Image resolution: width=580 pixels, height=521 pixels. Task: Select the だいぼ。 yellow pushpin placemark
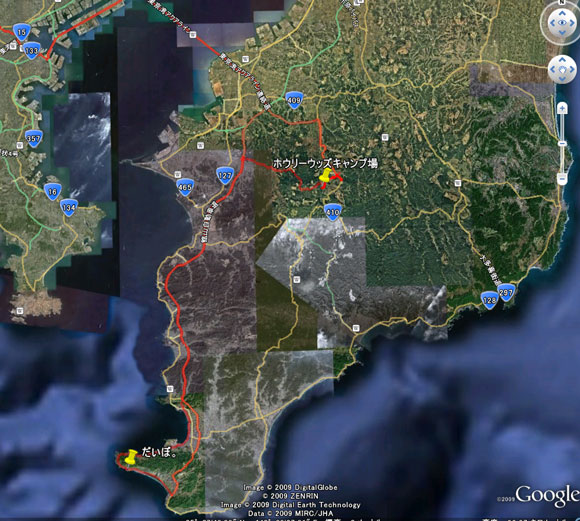[131, 456]
